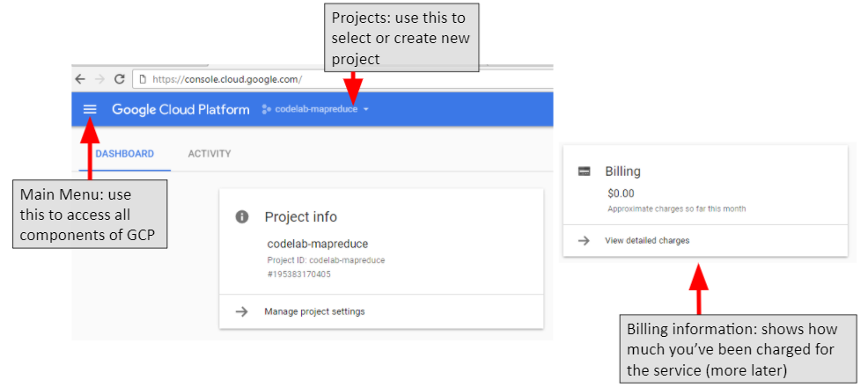Click the page icon in address bar
The image size is (868, 387).
[143, 79]
